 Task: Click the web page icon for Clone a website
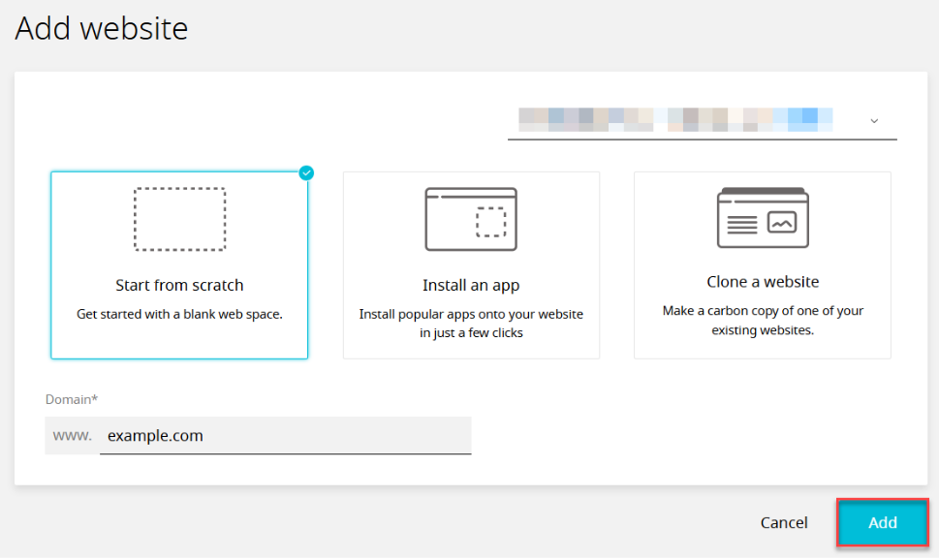pyautogui.click(x=763, y=217)
